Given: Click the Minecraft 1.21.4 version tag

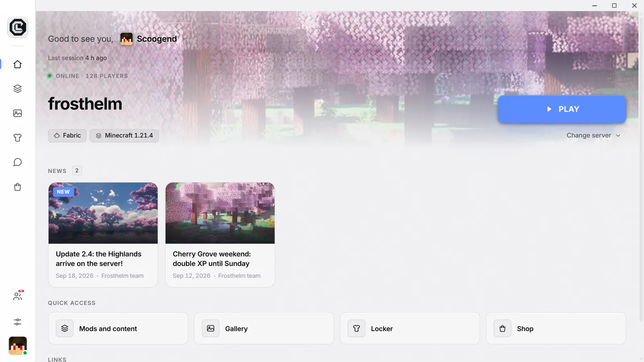Looking at the screenshot, I should tap(124, 136).
